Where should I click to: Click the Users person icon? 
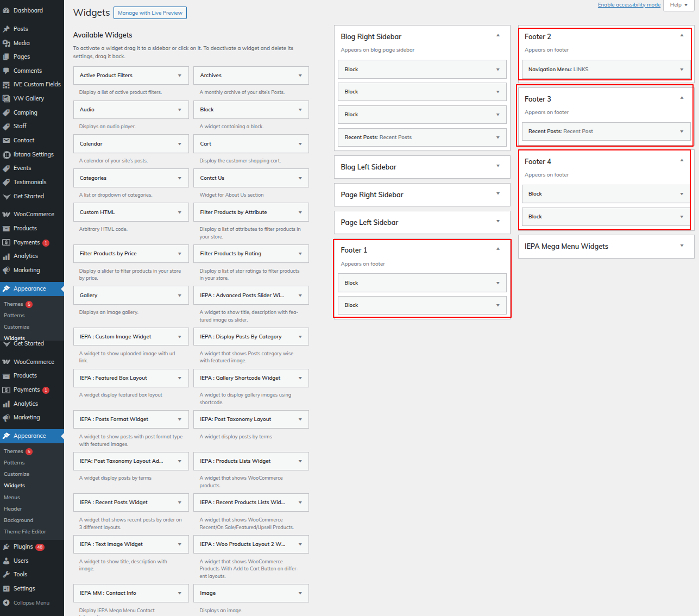(x=7, y=561)
